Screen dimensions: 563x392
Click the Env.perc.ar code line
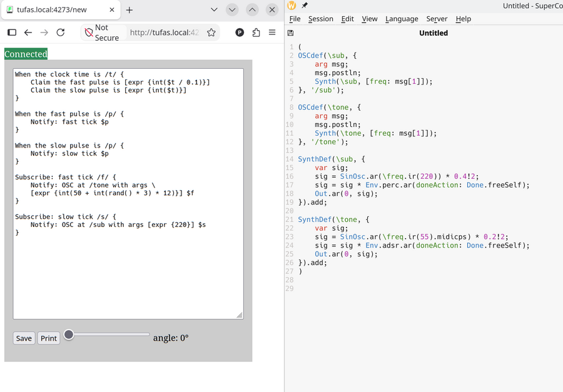coord(422,185)
